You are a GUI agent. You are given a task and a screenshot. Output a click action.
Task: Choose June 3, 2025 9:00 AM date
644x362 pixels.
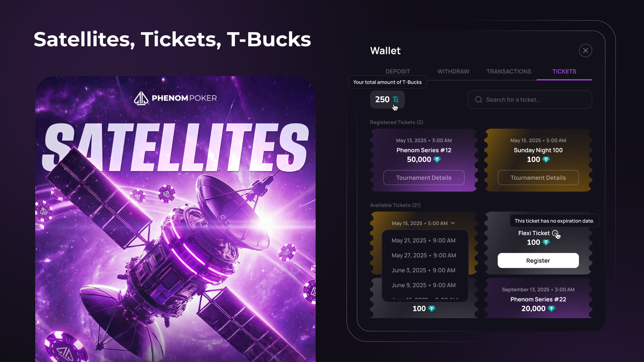(x=423, y=270)
